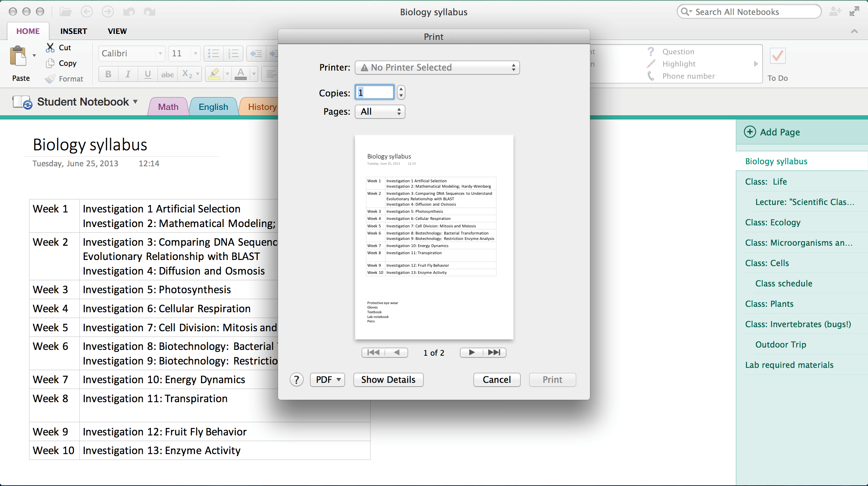Image resolution: width=868 pixels, height=486 pixels.
Task: Cancel the print dialog
Action: (x=497, y=380)
